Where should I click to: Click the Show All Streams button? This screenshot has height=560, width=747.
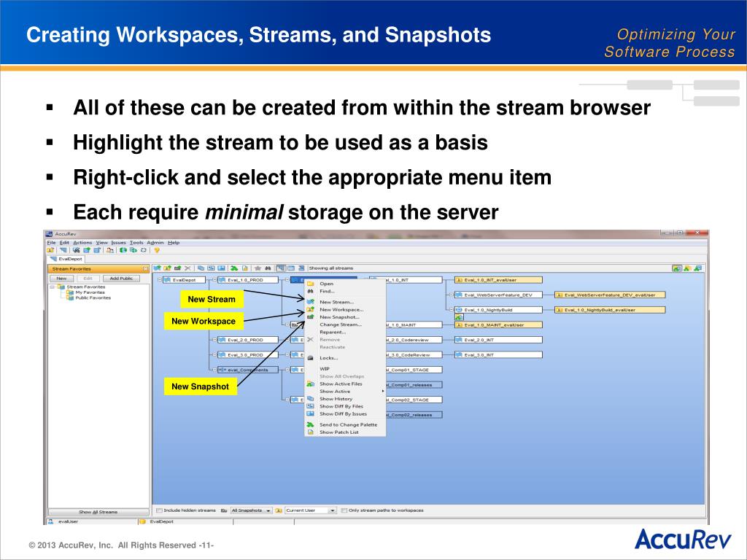(98, 512)
